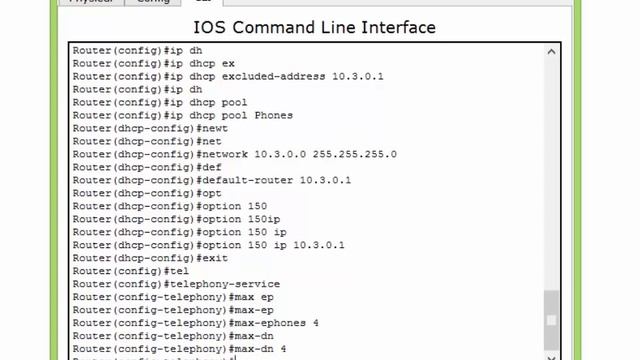Click the '#telephony-service' command line
The width and height of the screenshot is (640, 360).
pyautogui.click(x=176, y=284)
